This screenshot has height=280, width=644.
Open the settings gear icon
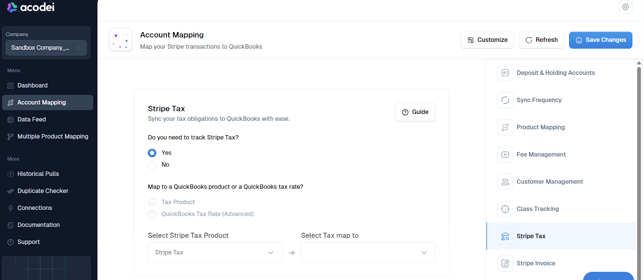click(625, 7)
